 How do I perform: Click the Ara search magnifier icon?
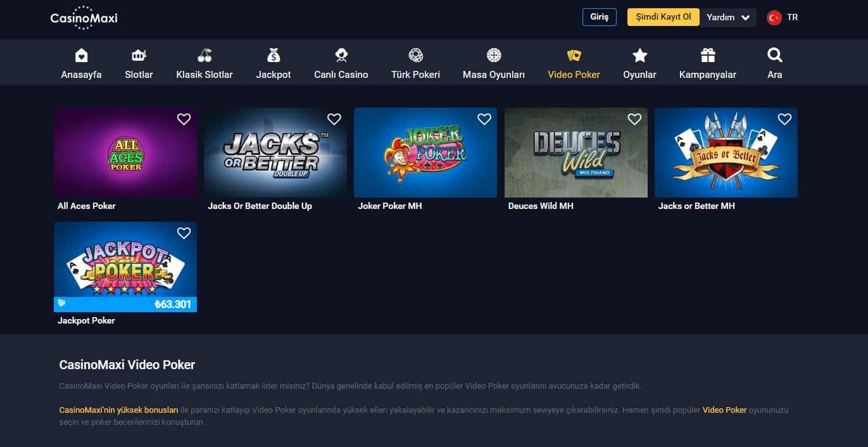coord(775,55)
